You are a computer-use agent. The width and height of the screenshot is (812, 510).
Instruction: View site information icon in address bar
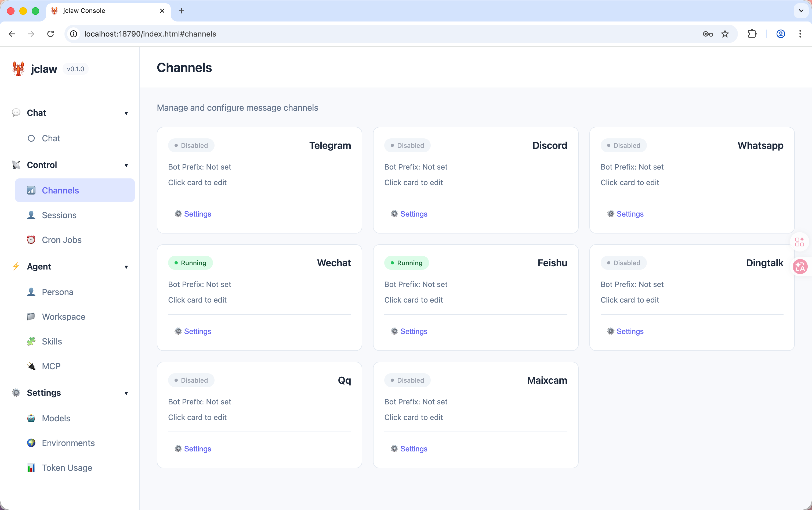coord(74,34)
